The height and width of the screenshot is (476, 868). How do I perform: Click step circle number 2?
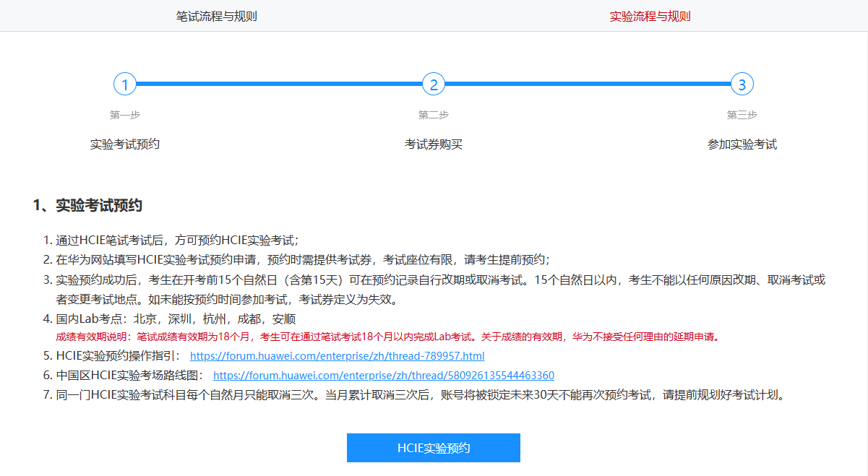434,85
